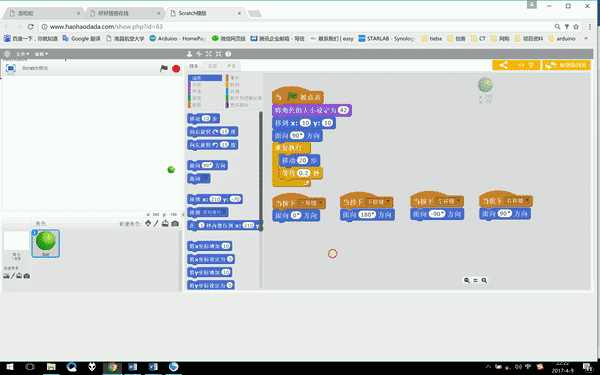Select the Data block category
Image resolution: width=600 pixels, height=375 pixels.
(x=205, y=104)
